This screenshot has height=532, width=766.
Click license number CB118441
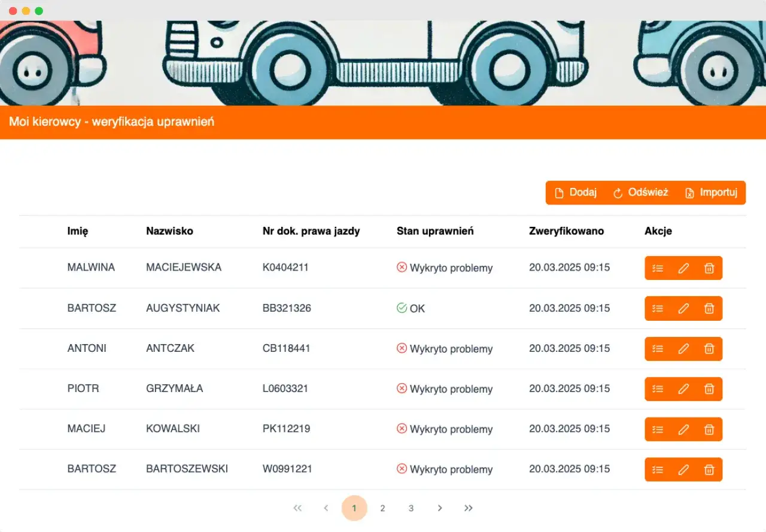point(286,348)
